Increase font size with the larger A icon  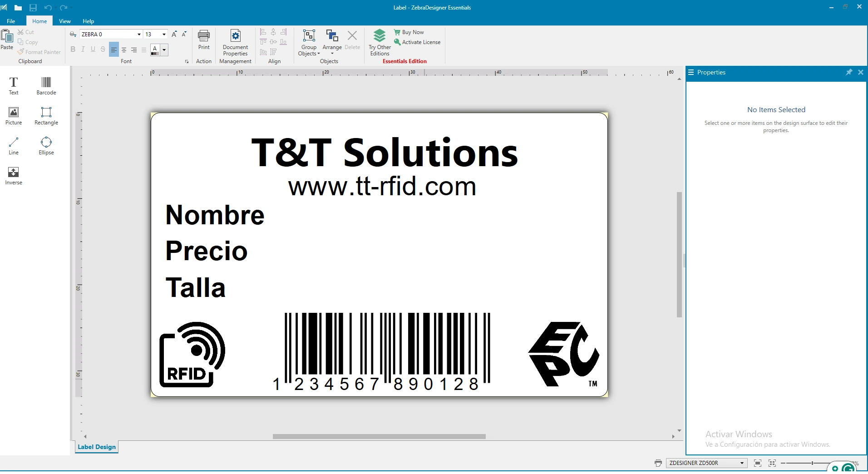pyautogui.click(x=174, y=34)
